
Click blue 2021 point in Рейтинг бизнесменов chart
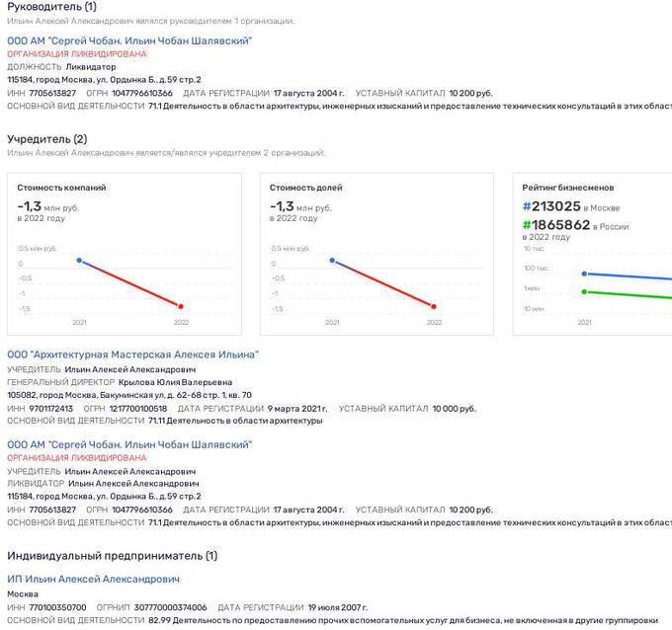(x=584, y=274)
